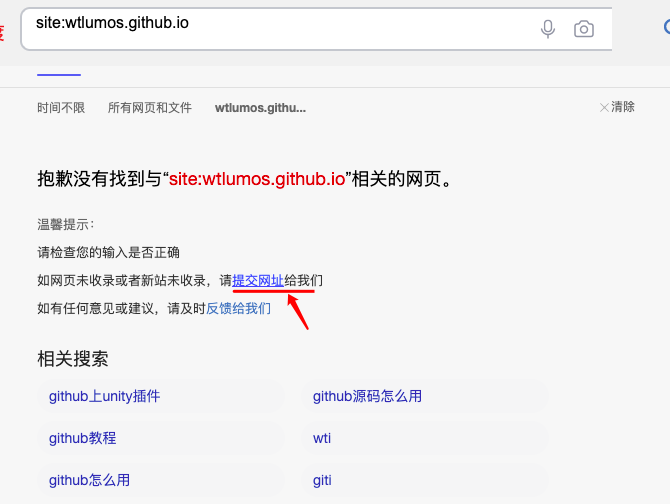670x504 pixels.
Task: Open the wtlumos.githu... site filter
Action: click(x=260, y=108)
